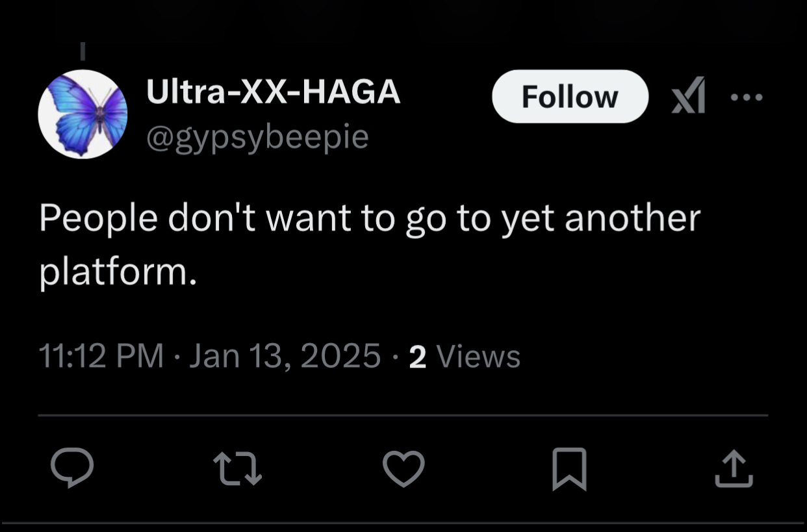Click the Jan 13, 2025 date
Viewport: 807px width, 532px height.
[285, 357]
